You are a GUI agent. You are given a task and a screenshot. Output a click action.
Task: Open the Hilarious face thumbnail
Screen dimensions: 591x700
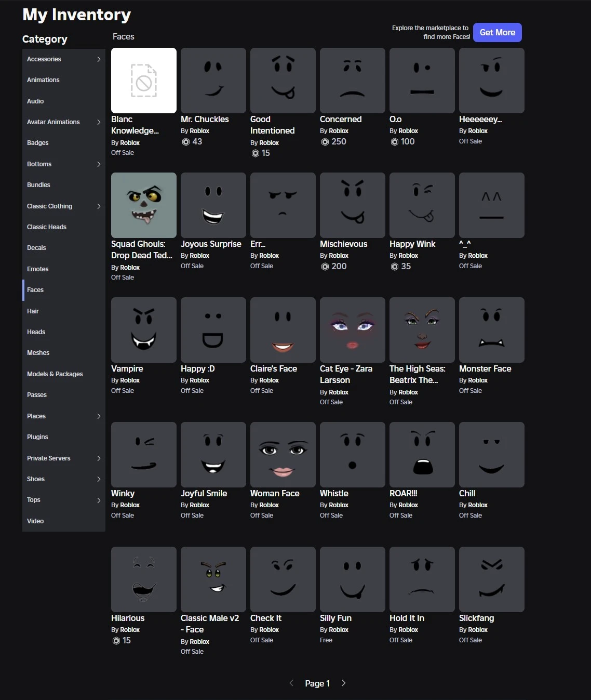pyautogui.click(x=144, y=579)
